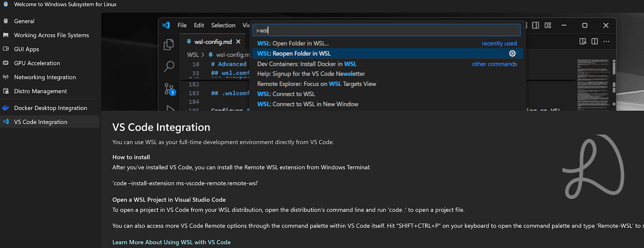Click in the command palette input showing >wsl
Screen dimensions: 644x248
tap(386, 31)
